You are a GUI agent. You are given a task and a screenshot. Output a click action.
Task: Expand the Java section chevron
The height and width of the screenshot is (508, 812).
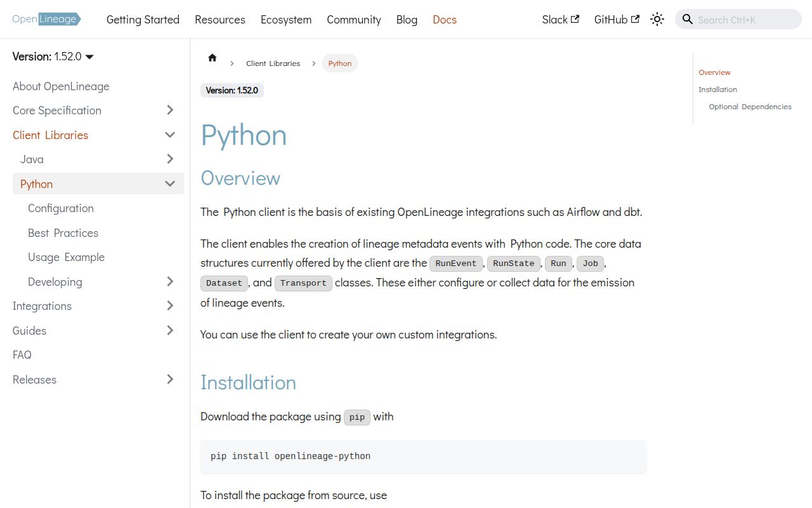pyautogui.click(x=170, y=159)
